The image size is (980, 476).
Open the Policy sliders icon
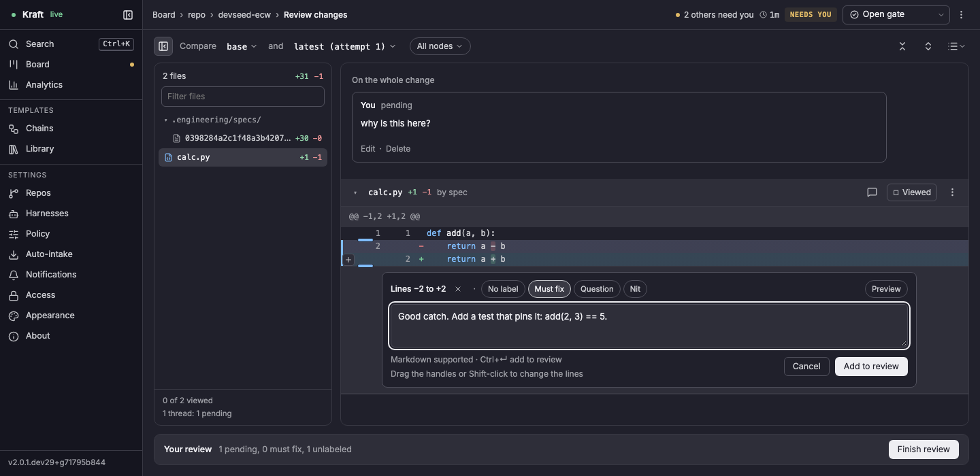click(14, 234)
